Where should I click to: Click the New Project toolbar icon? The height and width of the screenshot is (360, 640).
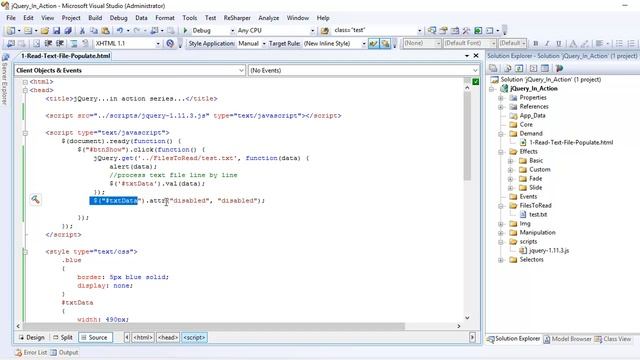11,31
